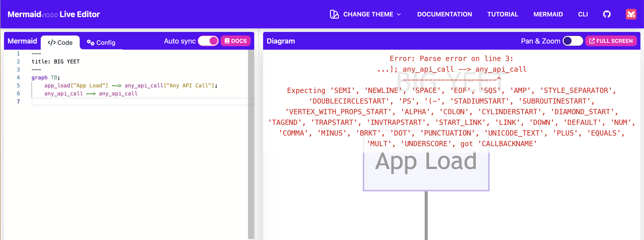This screenshot has width=644, height=240.
Task: Open the GitHub repository icon
Action: (x=606, y=14)
